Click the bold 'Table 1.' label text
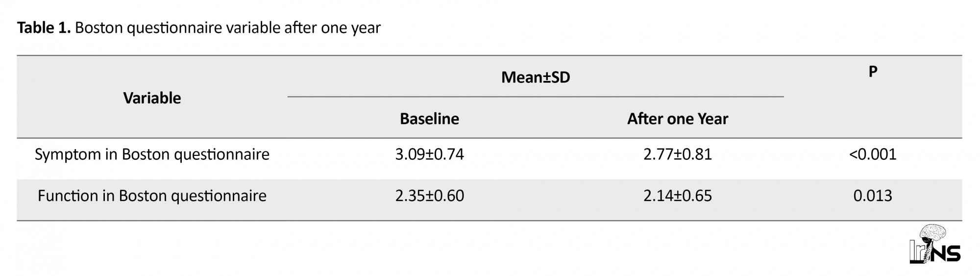 click(x=44, y=28)
